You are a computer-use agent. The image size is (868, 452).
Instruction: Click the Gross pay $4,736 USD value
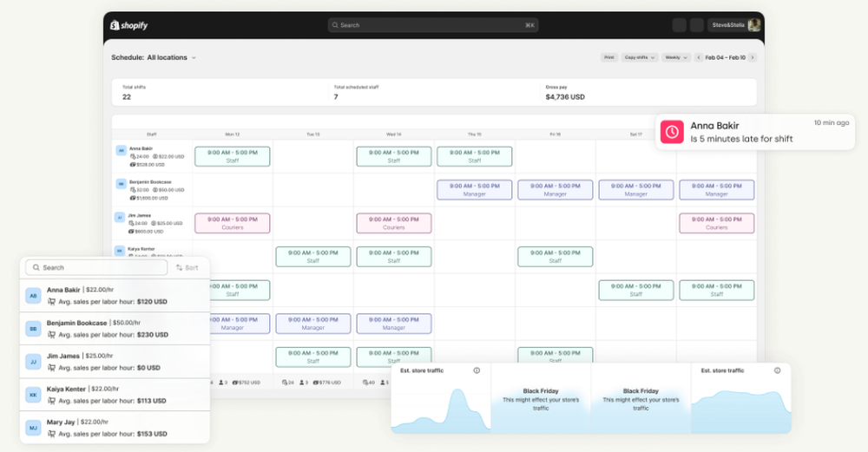565,97
